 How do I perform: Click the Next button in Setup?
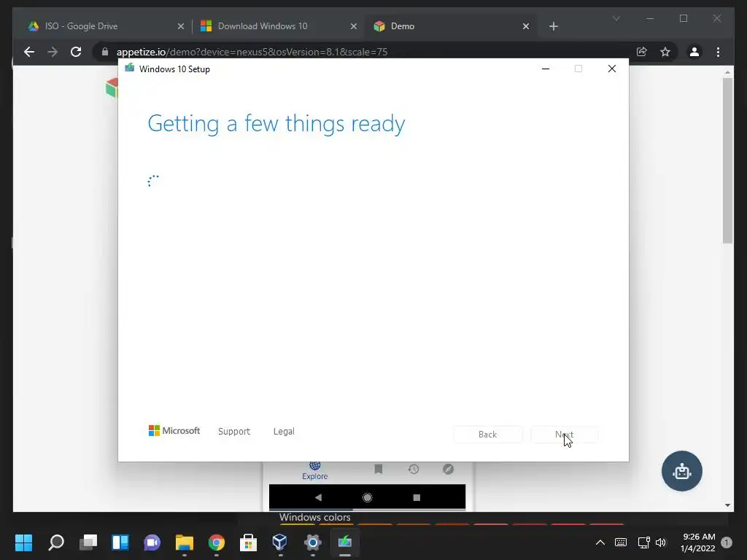(564, 435)
